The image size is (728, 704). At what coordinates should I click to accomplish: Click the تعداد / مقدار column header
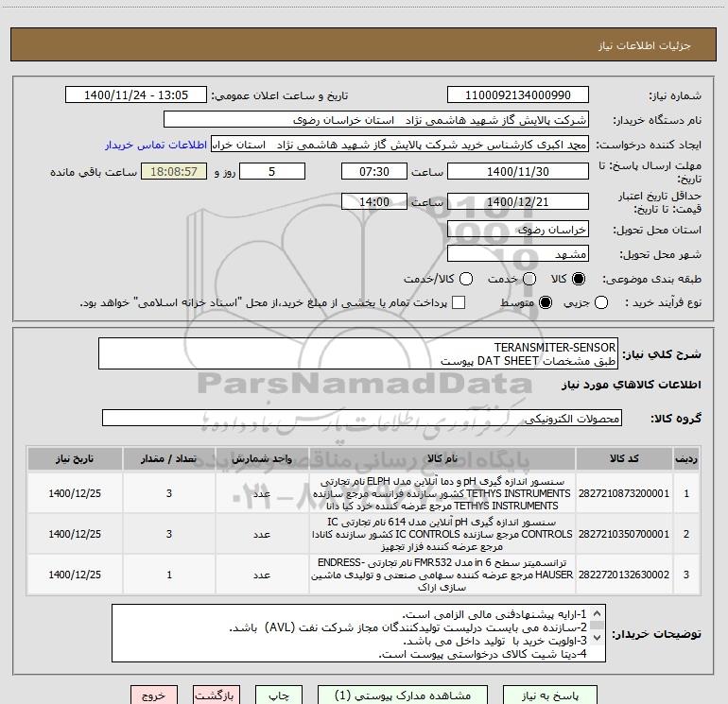point(169,458)
